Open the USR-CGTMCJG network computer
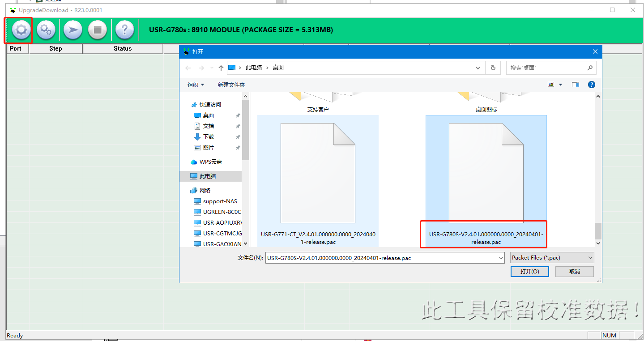This screenshot has height=341, width=644. (x=218, y=233)
